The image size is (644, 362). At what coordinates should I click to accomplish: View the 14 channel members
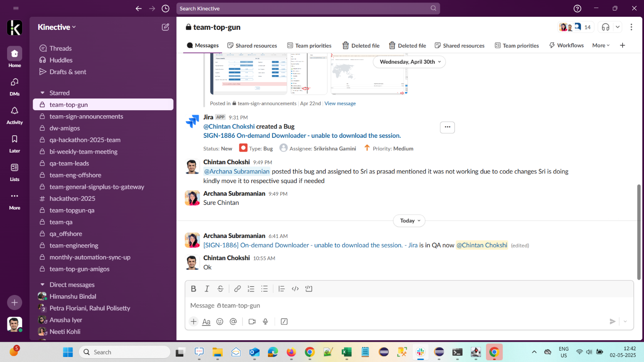576,27
